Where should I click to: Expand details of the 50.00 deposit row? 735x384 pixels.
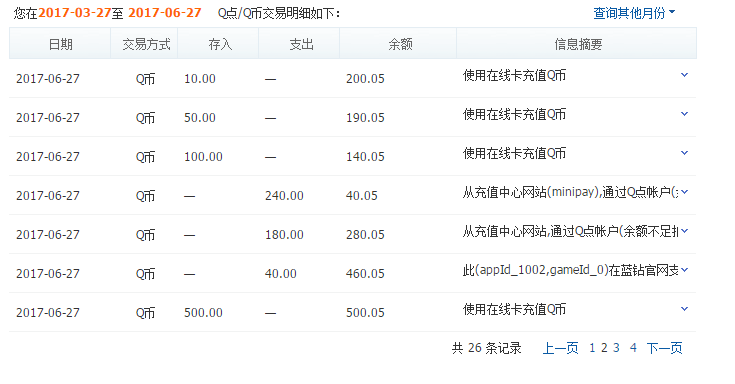(x=684, y=114)
